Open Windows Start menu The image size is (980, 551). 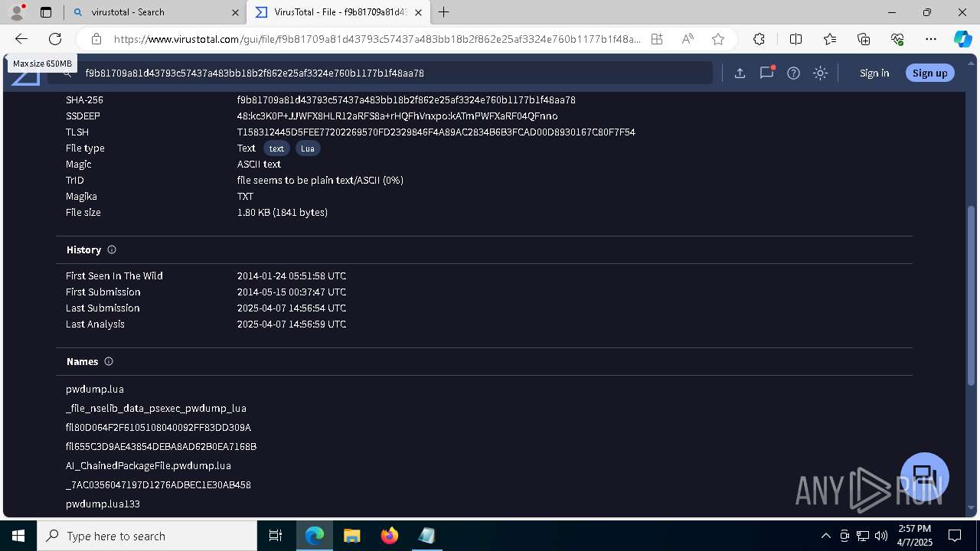(x=18, y=536)
